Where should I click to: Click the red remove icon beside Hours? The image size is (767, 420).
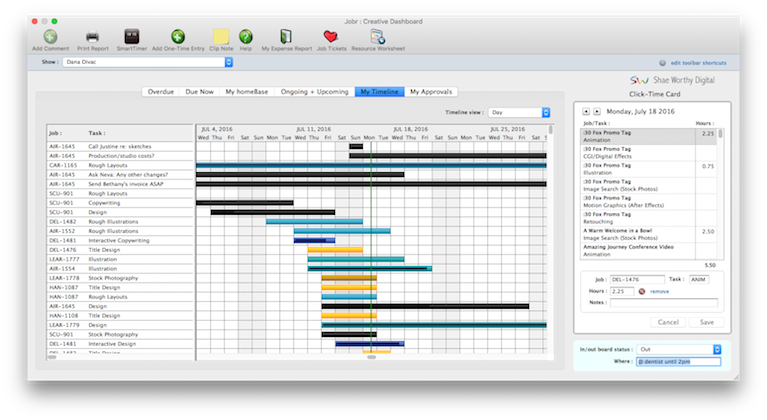tap(642, 291)
